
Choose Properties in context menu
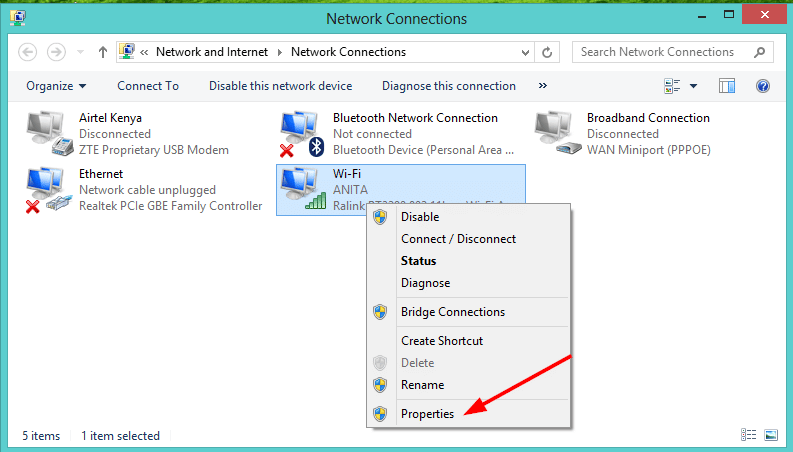pyautogui.click(x=469, y=414)
